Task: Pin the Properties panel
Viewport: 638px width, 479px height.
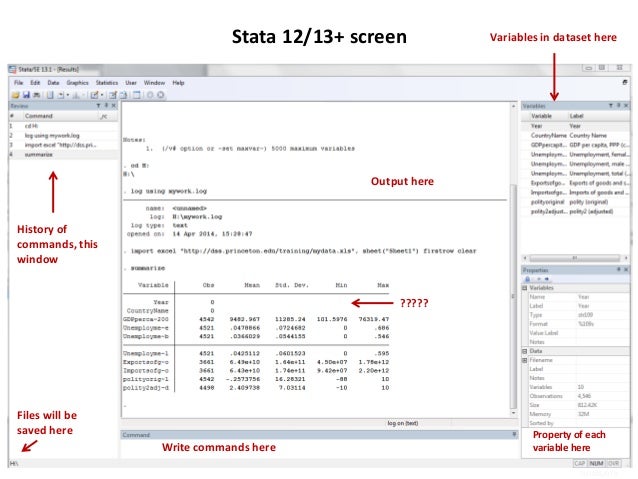Action: (x=618, y=269)
